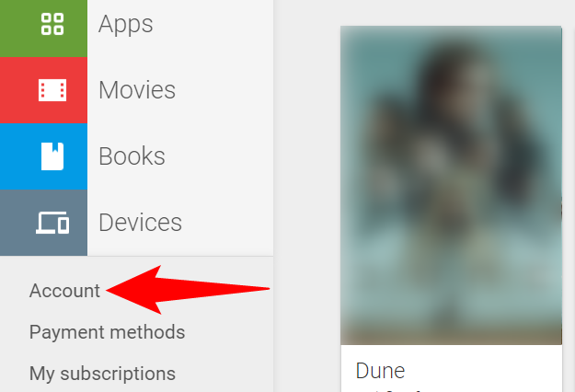The height and width of the screenshot is (392, 575).
Task: Click the gray Devices laptop-phone icon
Action: click(x=52, y=222)
